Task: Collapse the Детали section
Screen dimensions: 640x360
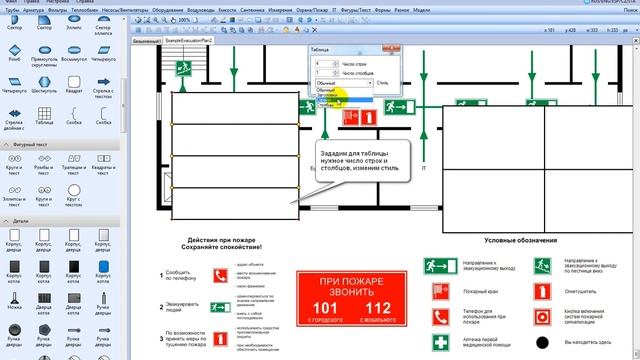Action: 6,221
